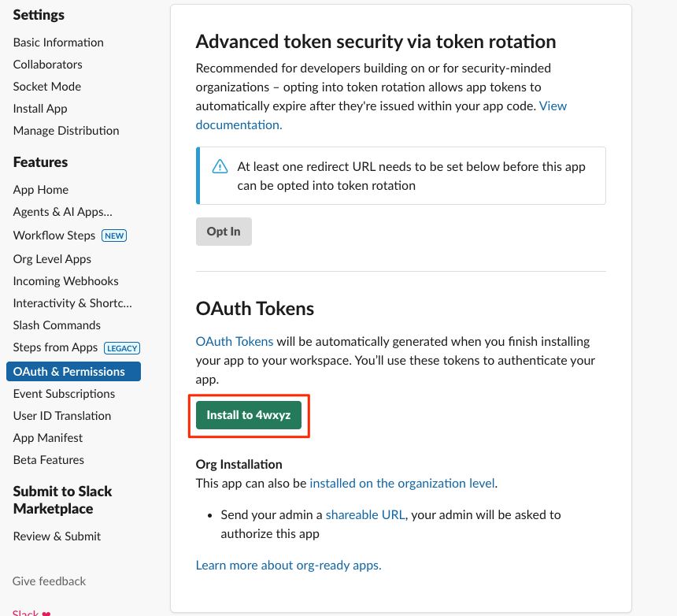Select OAuth & Permissions sidebar item
Screen dimensions: 677x616
pos(73,372)
